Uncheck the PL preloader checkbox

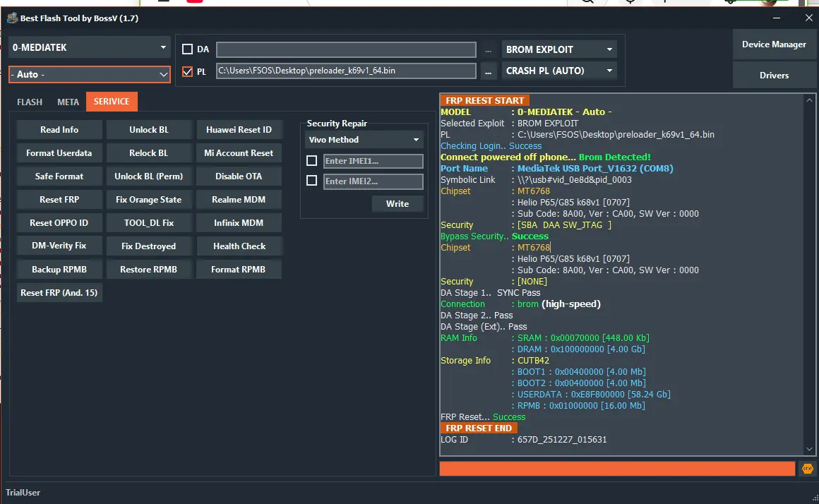[187, 71]
